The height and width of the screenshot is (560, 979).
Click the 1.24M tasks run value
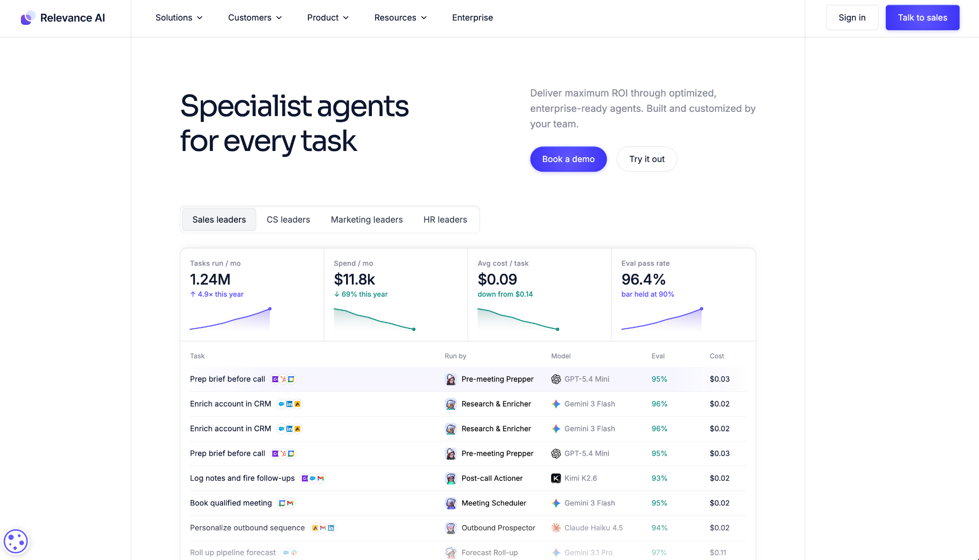coord(210,280)
